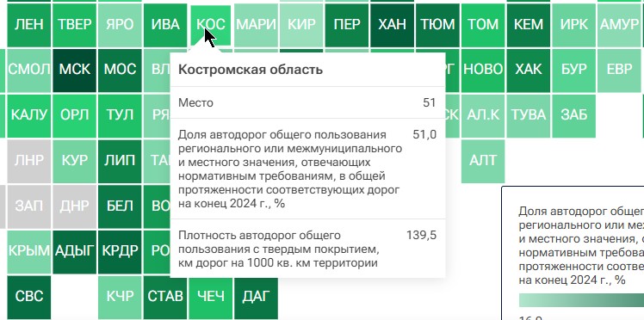This screenshot has width=644, height=320.
Task: Select the ТУВА region tile
Action: (x=528, y=115)
